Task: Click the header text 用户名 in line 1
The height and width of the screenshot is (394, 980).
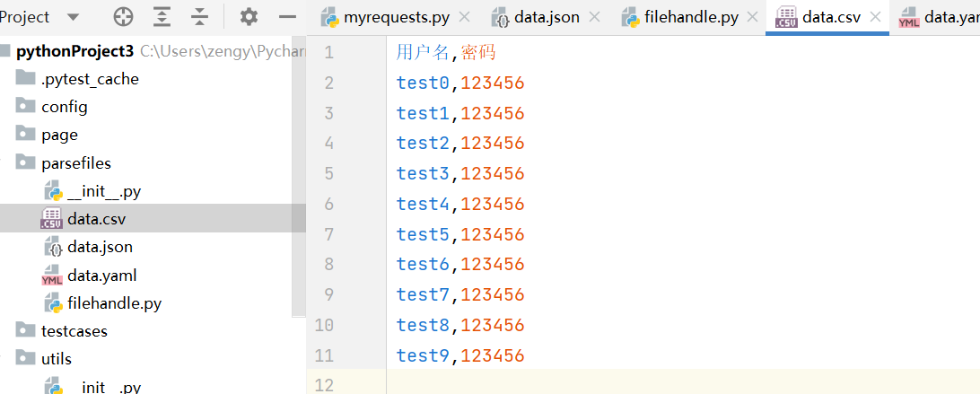Action: [x=423, y=53]
